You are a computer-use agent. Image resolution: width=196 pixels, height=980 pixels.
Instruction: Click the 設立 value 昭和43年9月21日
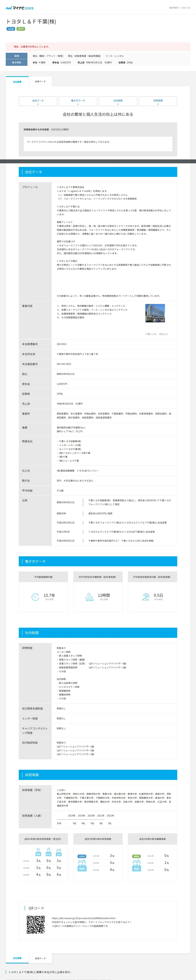pos(65,374)
